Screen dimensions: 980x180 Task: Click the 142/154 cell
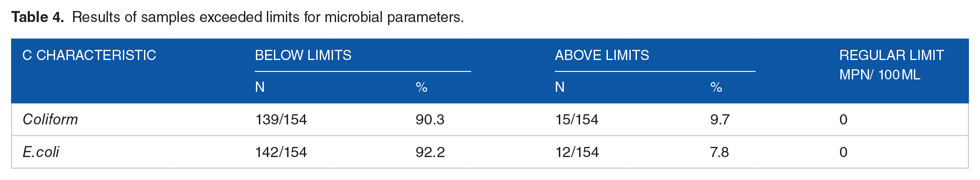(x=281, y=152)
